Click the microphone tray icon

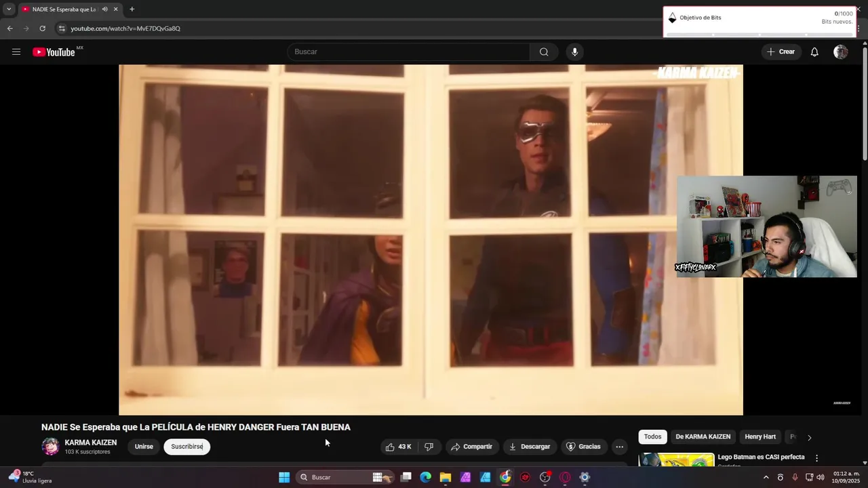[x=795, y=477]
